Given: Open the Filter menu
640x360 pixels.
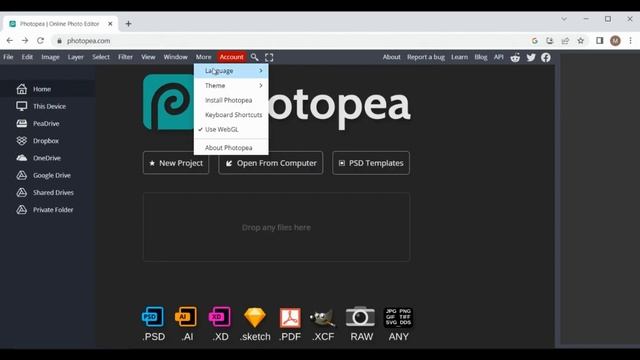Looking at the screenshot, I should 125,57.
